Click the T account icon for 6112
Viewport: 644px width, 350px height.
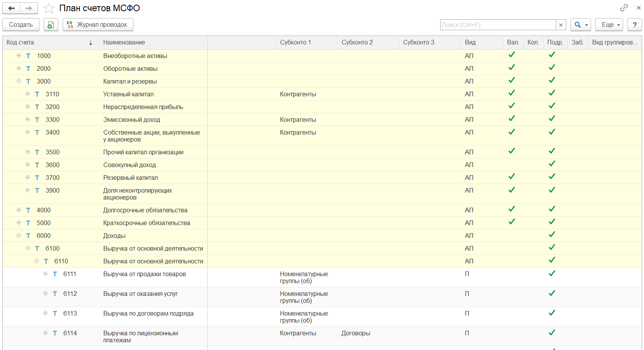point(55,294)
